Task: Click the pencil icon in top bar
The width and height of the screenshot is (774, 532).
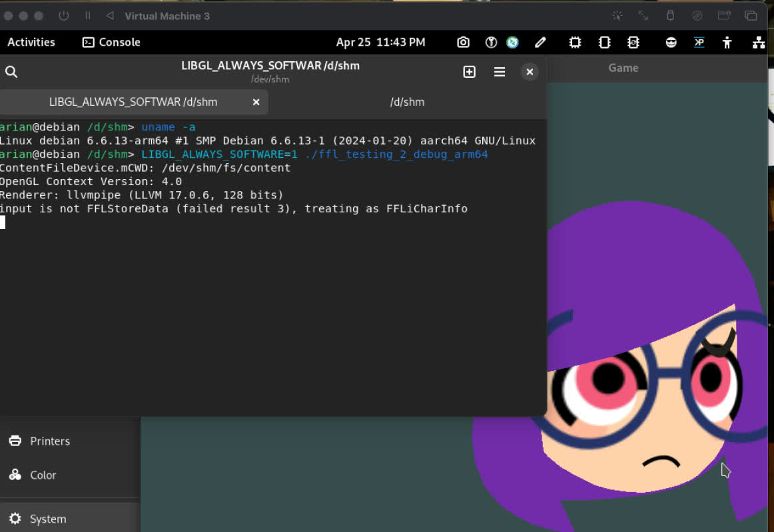Action: click(x=540, y=43)
